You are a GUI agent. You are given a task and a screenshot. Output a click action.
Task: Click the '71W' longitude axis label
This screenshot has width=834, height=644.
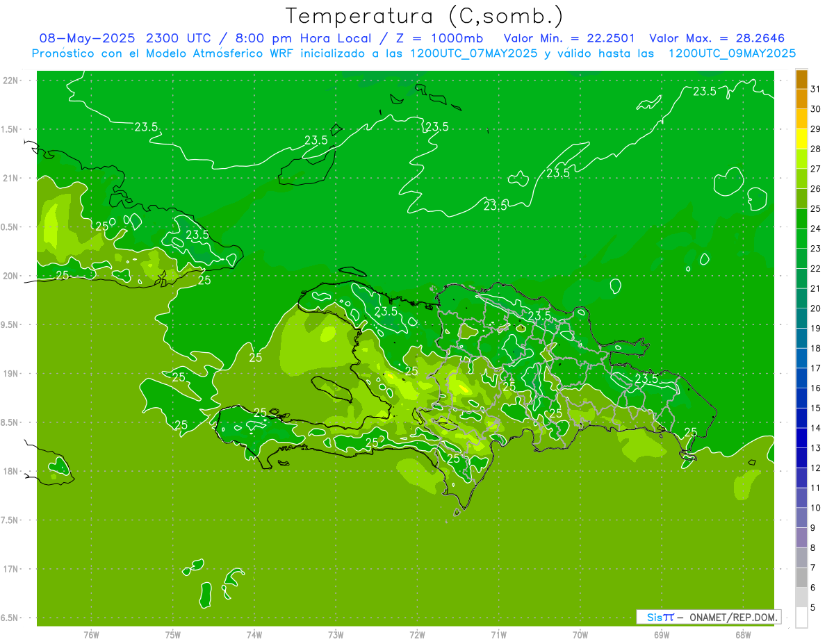(x=498, y=635)
